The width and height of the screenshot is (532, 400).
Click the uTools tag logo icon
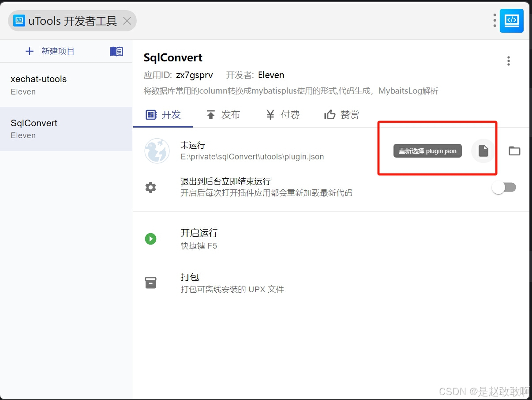(19, 21)
